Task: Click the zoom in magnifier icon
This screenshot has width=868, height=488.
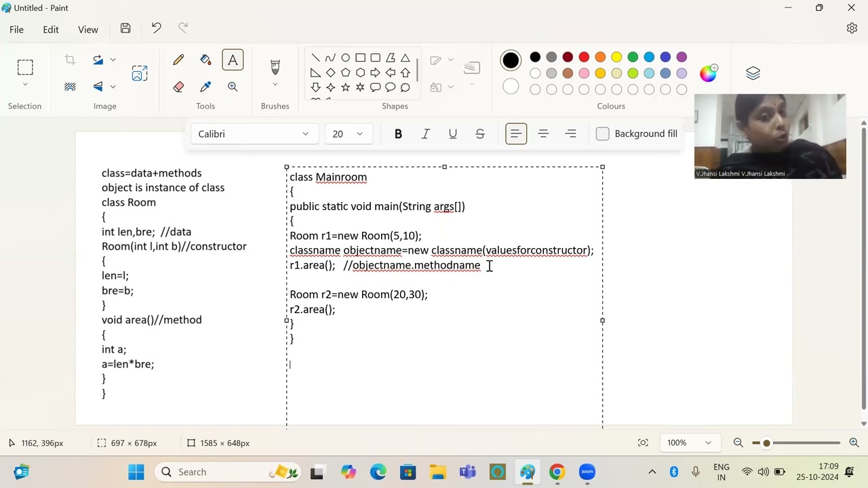Action: 854,443
